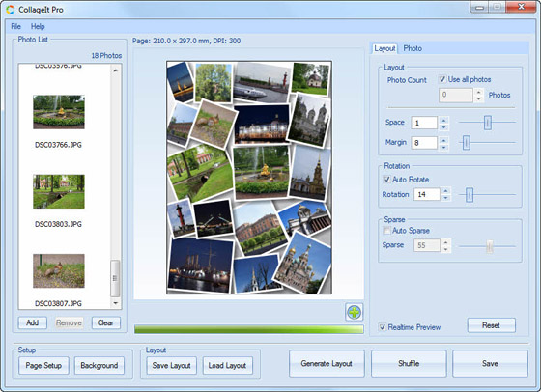This screenshot has height=392, width=541.
Task: Increase the Margin value with up arrow
Action: point(444,140)
